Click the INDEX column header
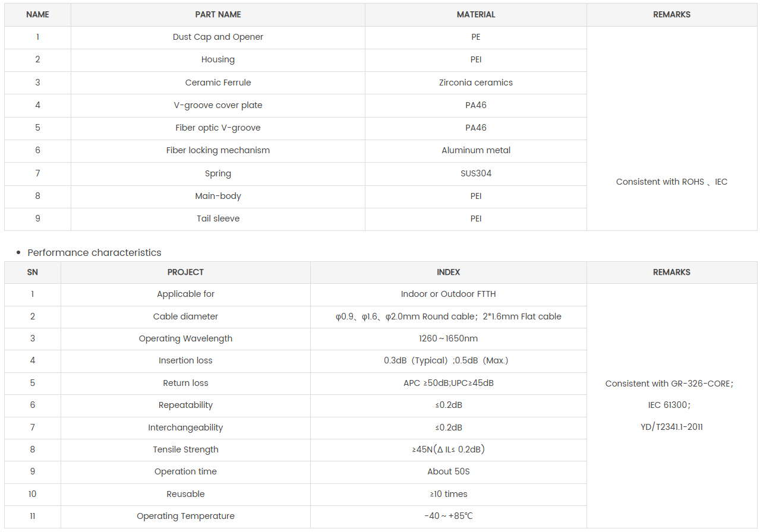The height and width of the screenshot is (532, 760). [x=448, y=272]
